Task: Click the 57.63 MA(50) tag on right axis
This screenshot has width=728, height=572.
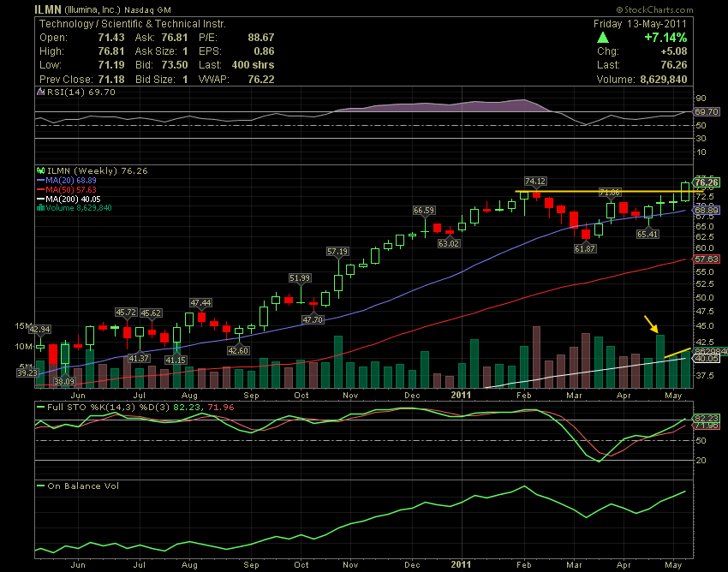Action: [x=707, y=259]
